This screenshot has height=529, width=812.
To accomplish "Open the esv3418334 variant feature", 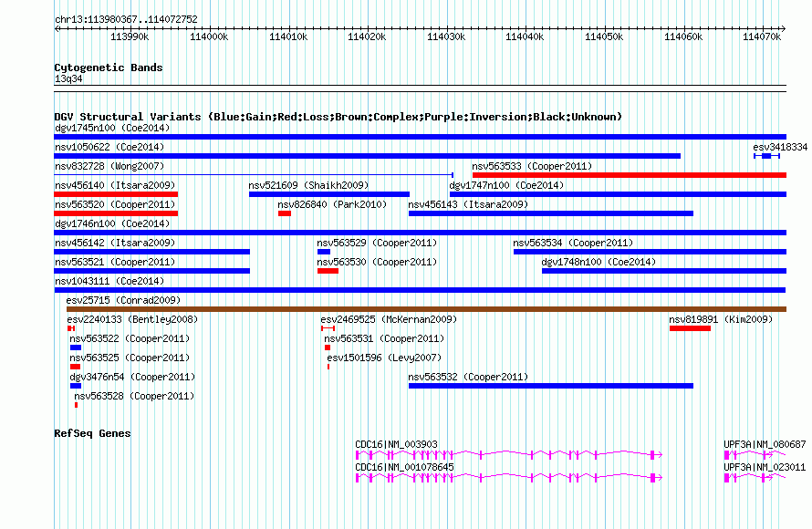I will pyautogui.click(x=767, y=156).
